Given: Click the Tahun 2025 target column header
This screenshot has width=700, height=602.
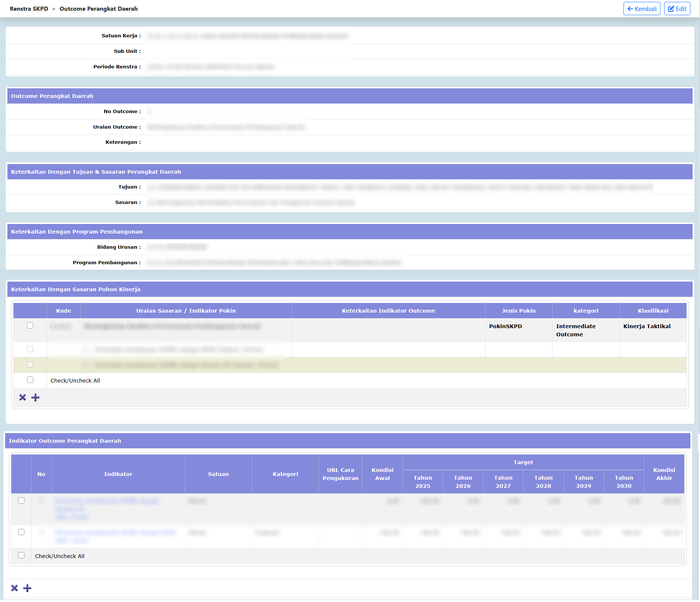Looking at the screenshot, I should (x=422, y=482).
